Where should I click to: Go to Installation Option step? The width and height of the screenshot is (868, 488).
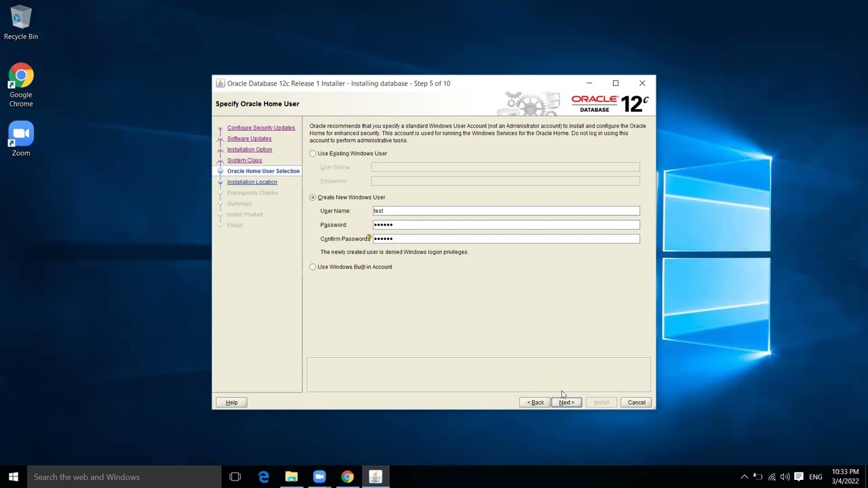click(250, 150)
